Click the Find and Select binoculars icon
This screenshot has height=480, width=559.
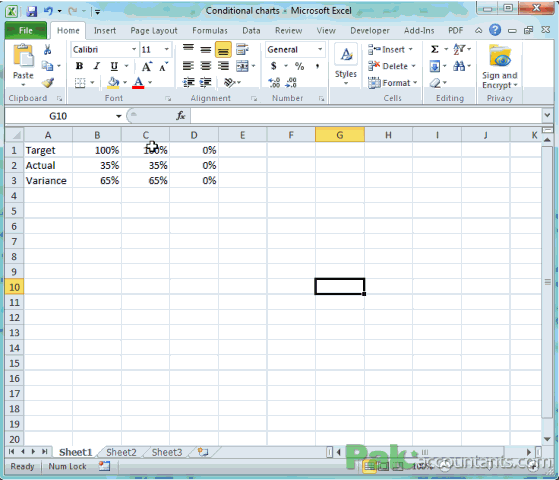pos(459,66)
